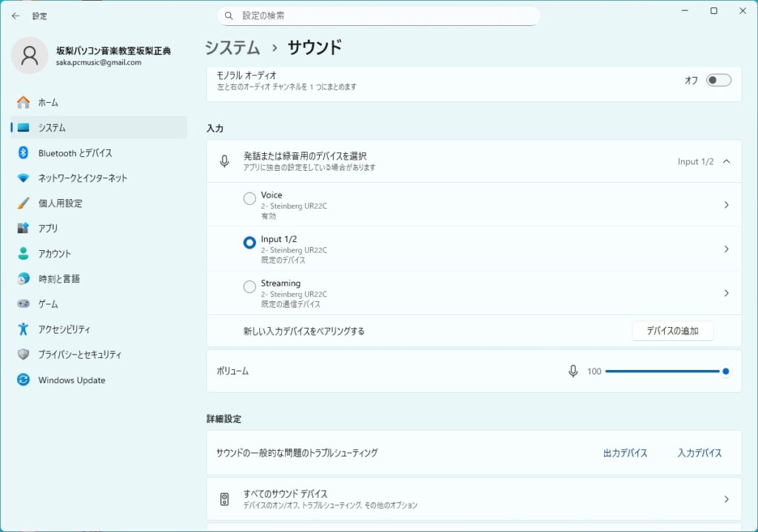Click the back arrow in the title bar
Screen dimensions: 758x532
pos(16,16)
